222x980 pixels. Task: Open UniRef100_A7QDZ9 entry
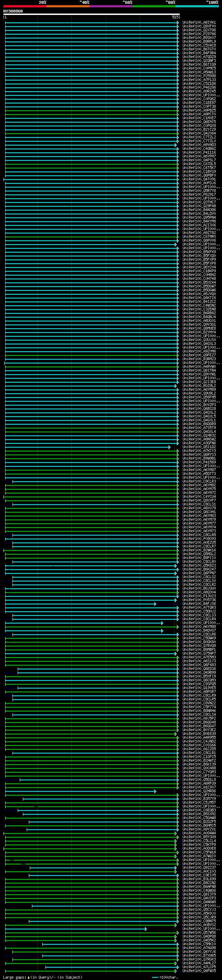point(199,57)
